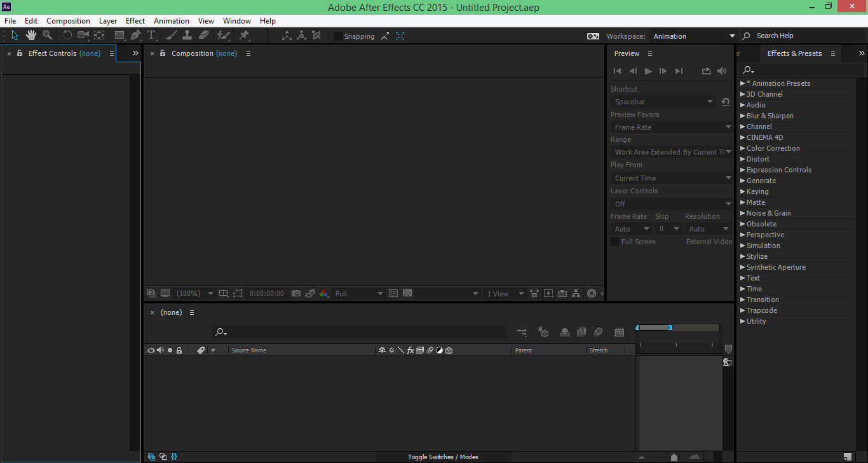The height and width of the screenshot is (463, 868).
Task: Toggle Frame Blending for layers in timeline
Action: coord(581,332)
